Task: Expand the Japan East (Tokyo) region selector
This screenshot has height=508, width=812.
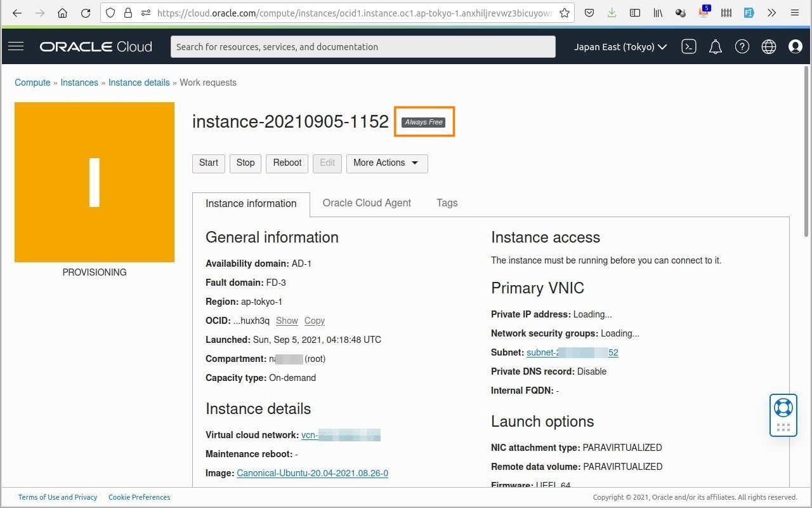Action: [620, 46]
